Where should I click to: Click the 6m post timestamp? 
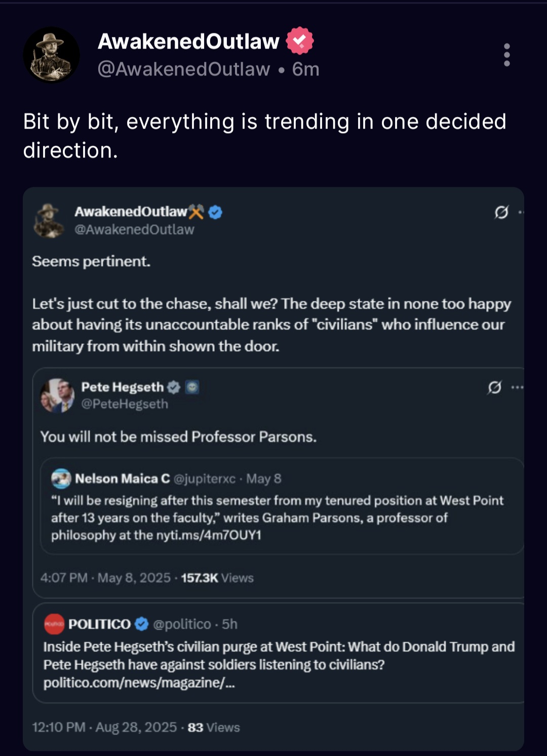pos(305,69)
